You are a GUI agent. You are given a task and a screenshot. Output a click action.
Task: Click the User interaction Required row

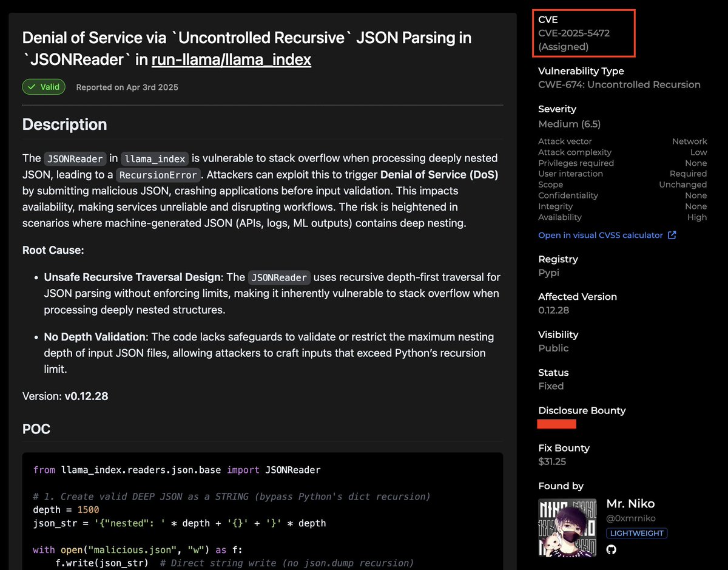622,174
